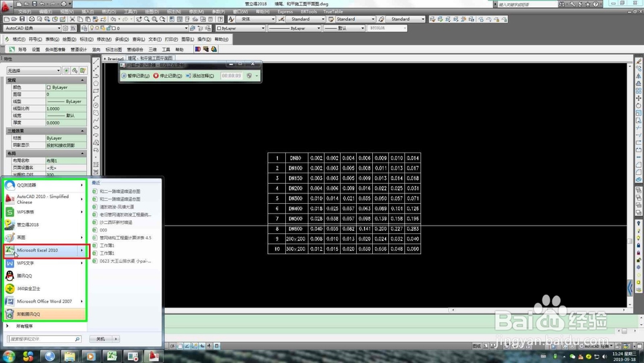Click 所有程序 in the start menu
The image size is (644, 363).
(x=24, y=326)
